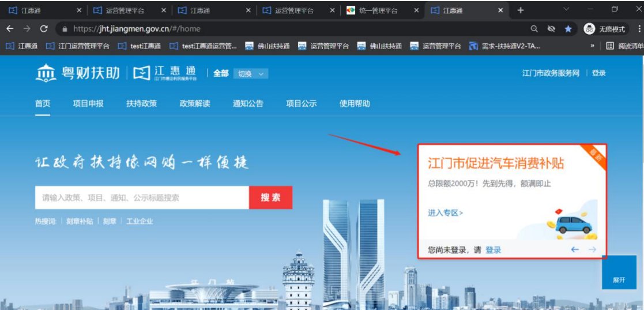Viewport: 644px width, 310px height.
Task: Close the first 江惠通 tab
Action: [79, 11]
